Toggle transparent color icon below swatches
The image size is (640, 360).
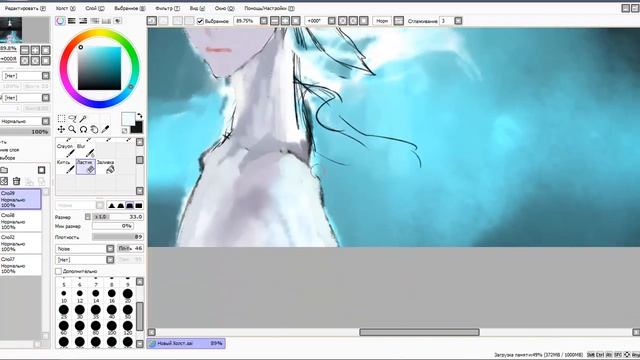(x=124, y=131)
